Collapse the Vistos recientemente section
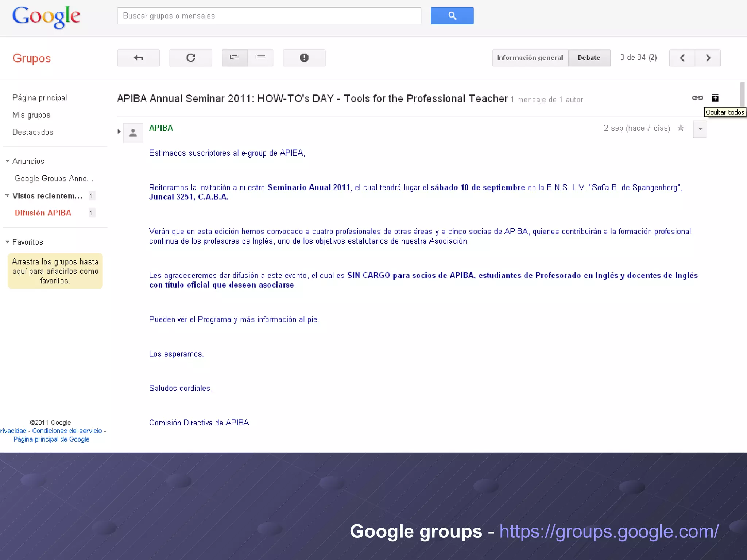 click(x=7, y=196)
